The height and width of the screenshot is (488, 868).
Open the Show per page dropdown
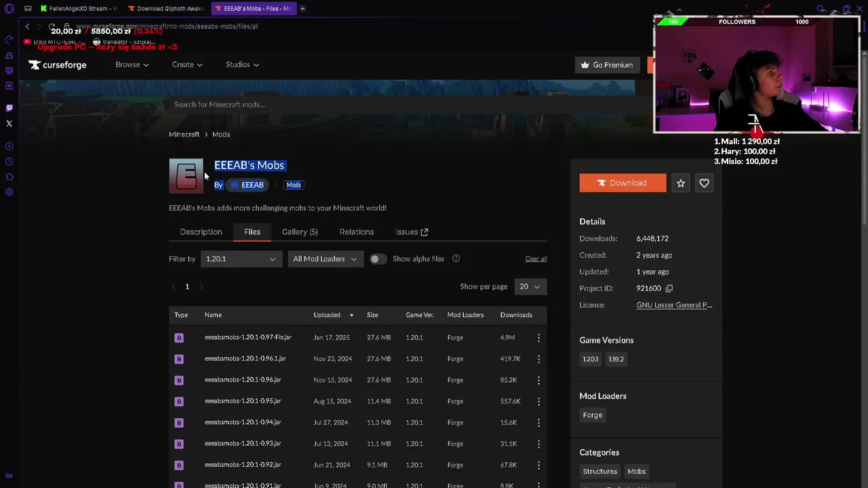point(530,287)
